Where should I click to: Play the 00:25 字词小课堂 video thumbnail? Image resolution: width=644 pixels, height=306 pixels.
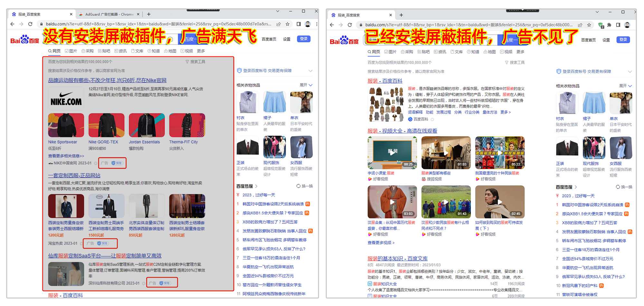click(x=392, y=153)
